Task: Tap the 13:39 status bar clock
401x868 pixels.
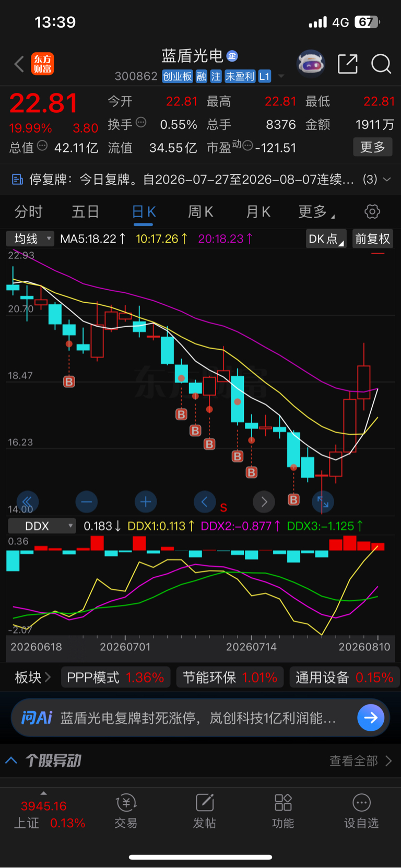Action: (55, 22)
